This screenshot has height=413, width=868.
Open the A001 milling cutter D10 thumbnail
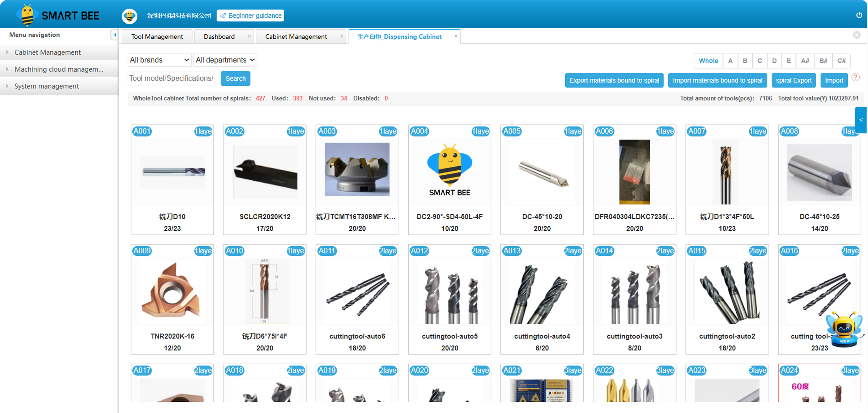coord(172,172)
